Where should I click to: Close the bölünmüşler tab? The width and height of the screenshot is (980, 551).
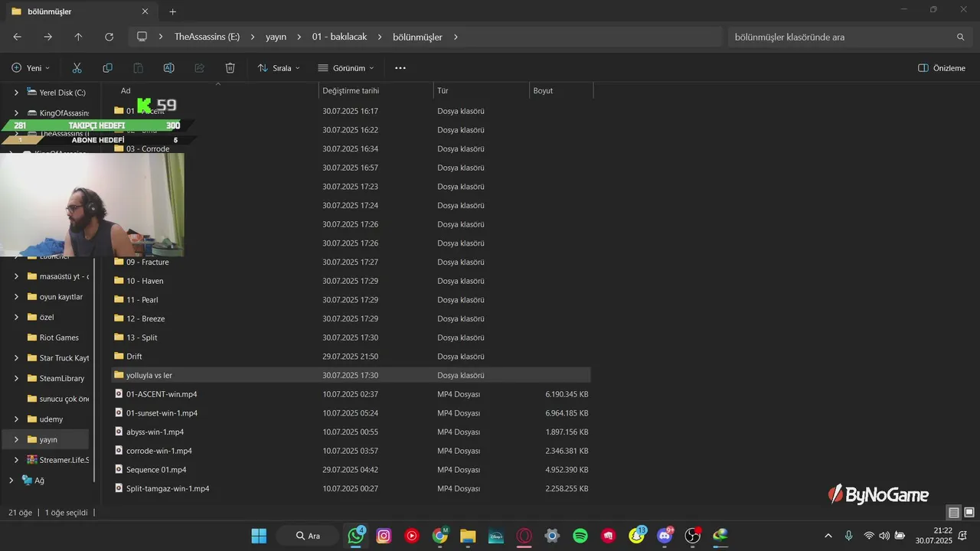[145, 11]
